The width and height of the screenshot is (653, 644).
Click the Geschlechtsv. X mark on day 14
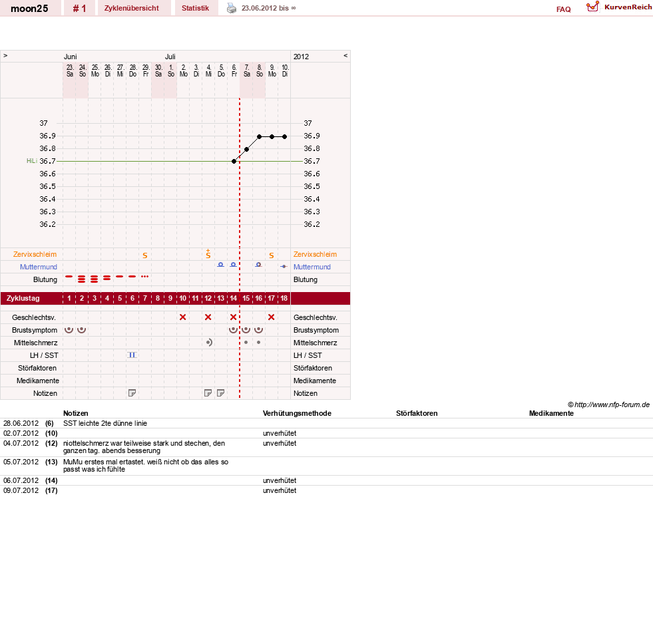click(x=233, y=317)
